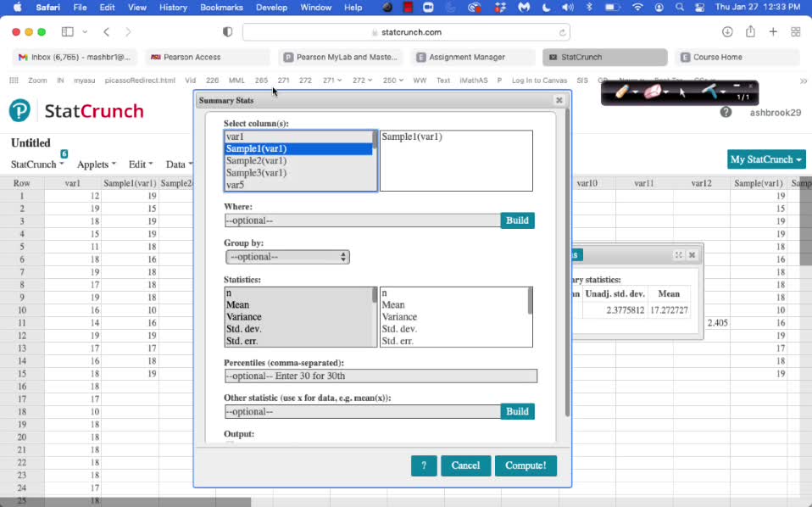Open the 271 bookmark folder dropdown
This screenshot has width=812, height=507.
[332, 81]
